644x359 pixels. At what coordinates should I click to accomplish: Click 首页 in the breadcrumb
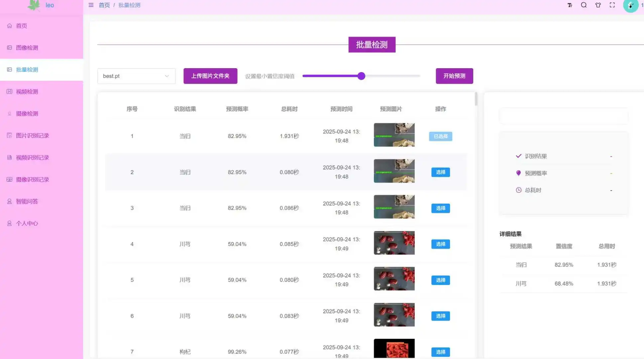click(x=104, y=5)
